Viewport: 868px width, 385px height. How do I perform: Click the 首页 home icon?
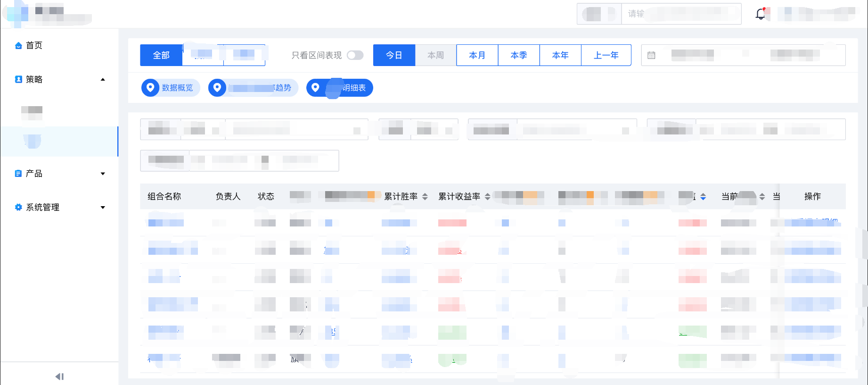coord(18,45)
